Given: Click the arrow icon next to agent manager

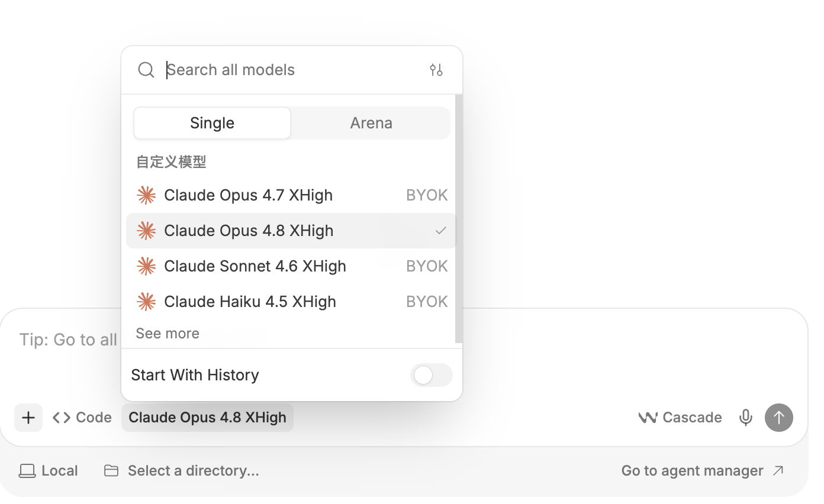Looking at the screenshot, I should point(778,471).
